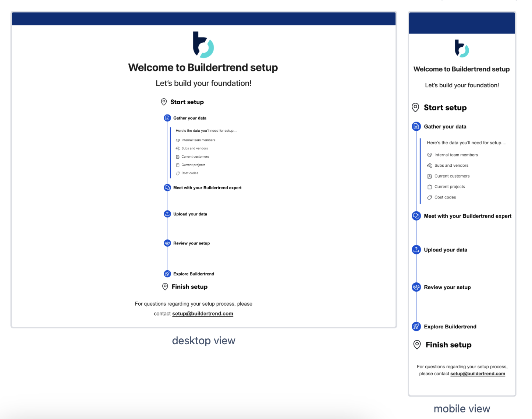Click Welcome to Buildertrend setup title, desktop view
Image resolution: width=532 pixels, height=419 pixels.
(x=203, y=68)
